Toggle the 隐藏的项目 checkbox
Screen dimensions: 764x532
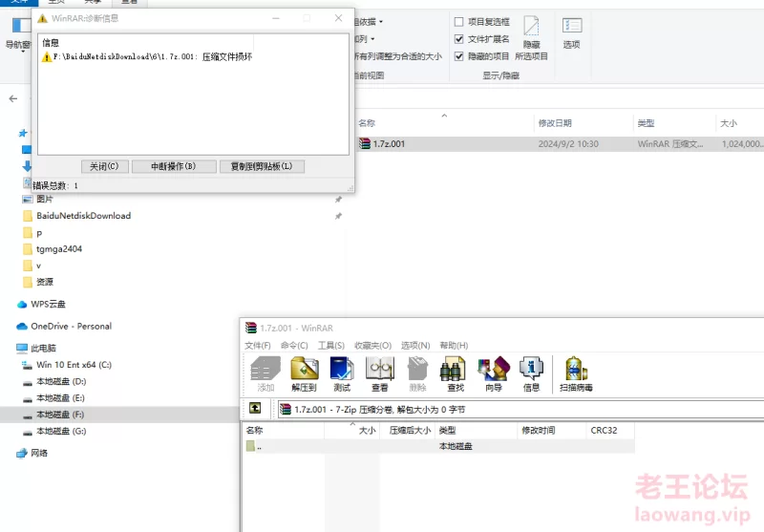click(458, 56)
